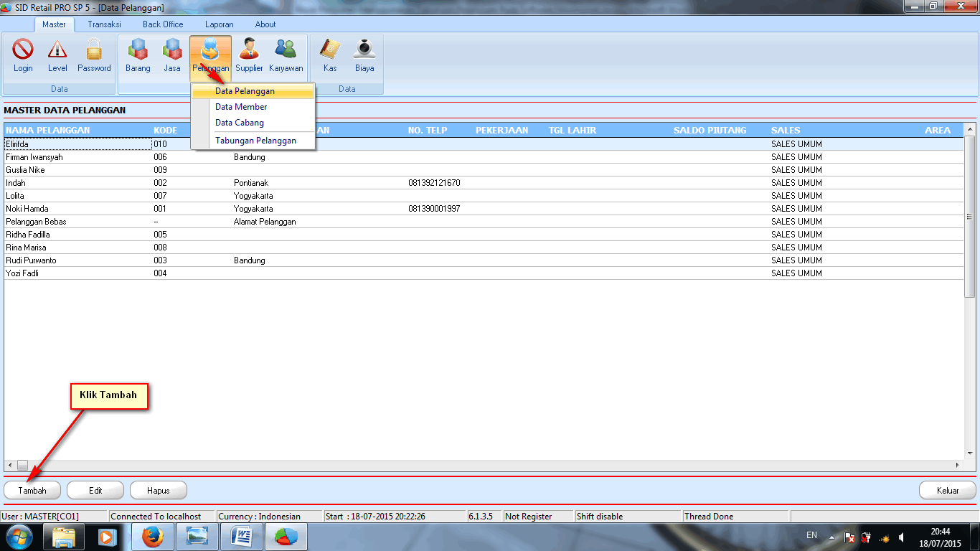980x551 pixels.
Task: Open the Supplier icon
Action: point(249,56)
